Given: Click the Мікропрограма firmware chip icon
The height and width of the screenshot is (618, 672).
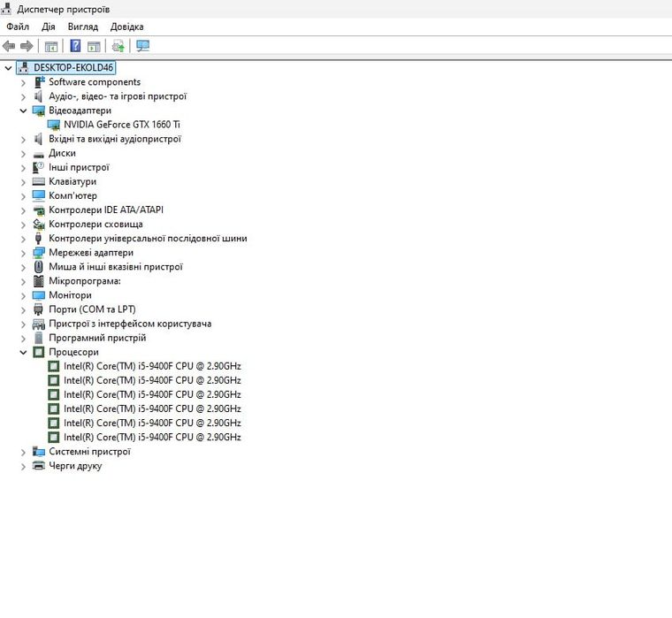Looking at the screenshot, I should tap(39, 281).
